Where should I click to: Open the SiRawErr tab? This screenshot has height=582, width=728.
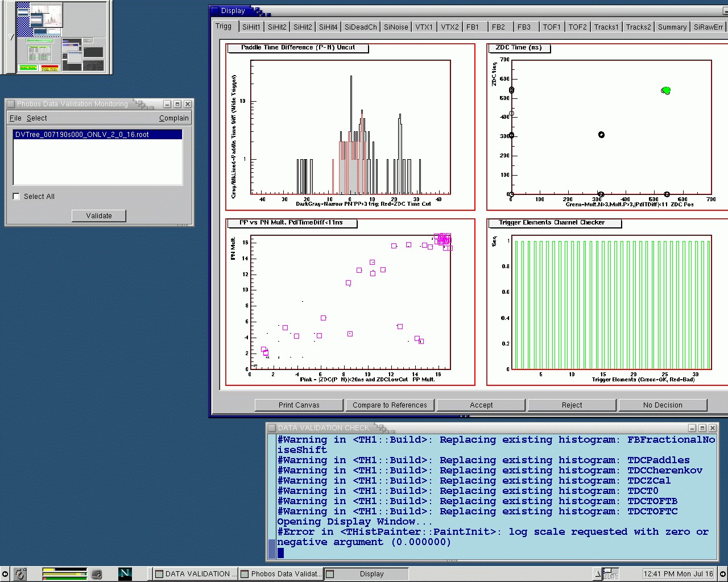[709, 27]
